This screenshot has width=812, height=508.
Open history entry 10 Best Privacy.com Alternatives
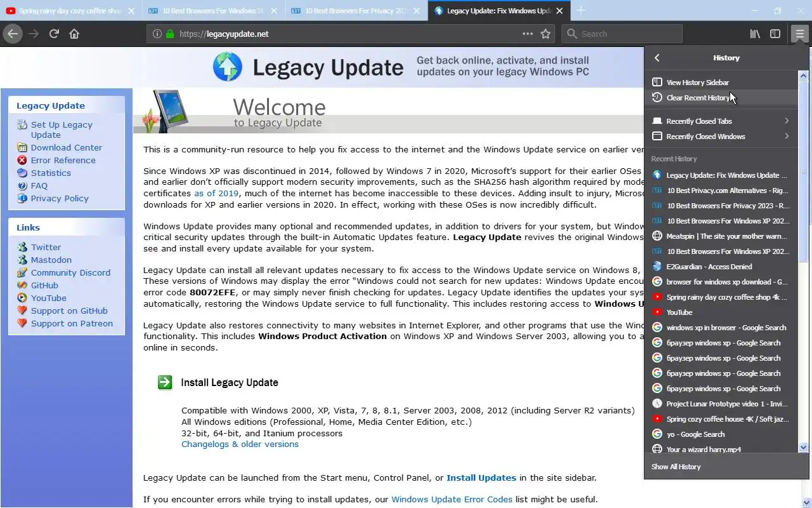coord(721,190)
